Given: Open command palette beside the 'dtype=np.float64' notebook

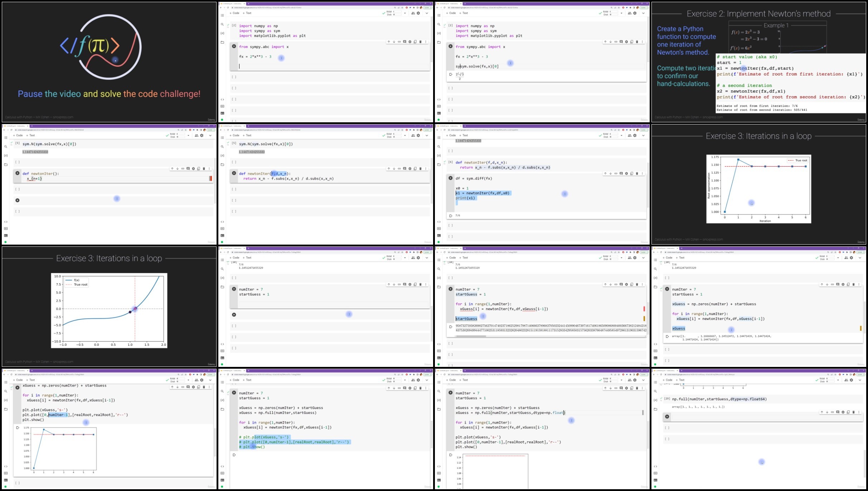Looking at the screenshot, I should (655, 473).
